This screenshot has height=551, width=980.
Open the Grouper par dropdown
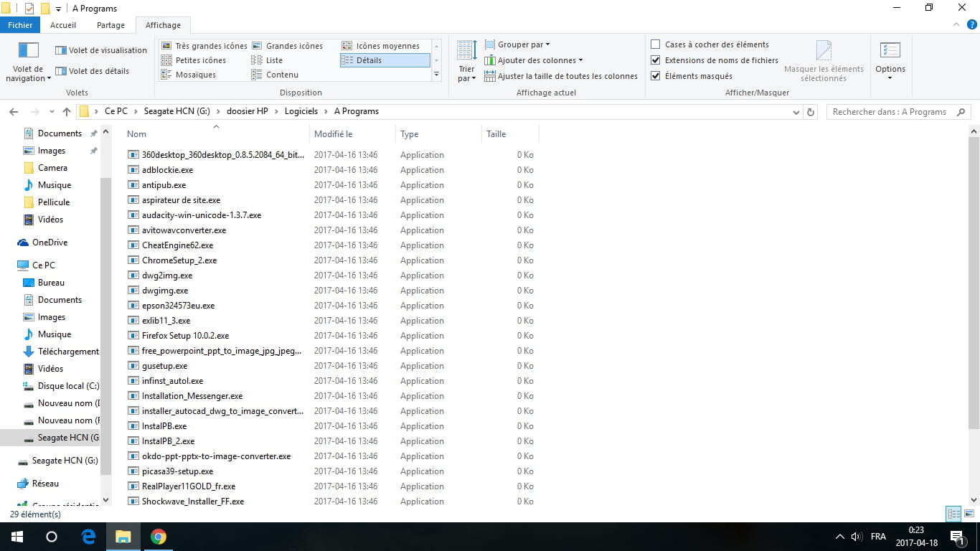point(517,44)
